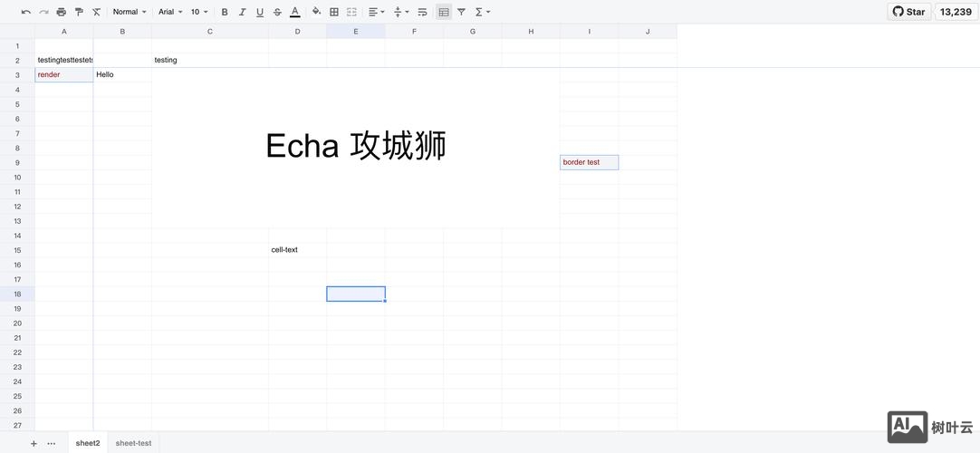Clear cell formatting with the clear format icon
The width and height of the screenshot is (980, 453).
(96, 12)
